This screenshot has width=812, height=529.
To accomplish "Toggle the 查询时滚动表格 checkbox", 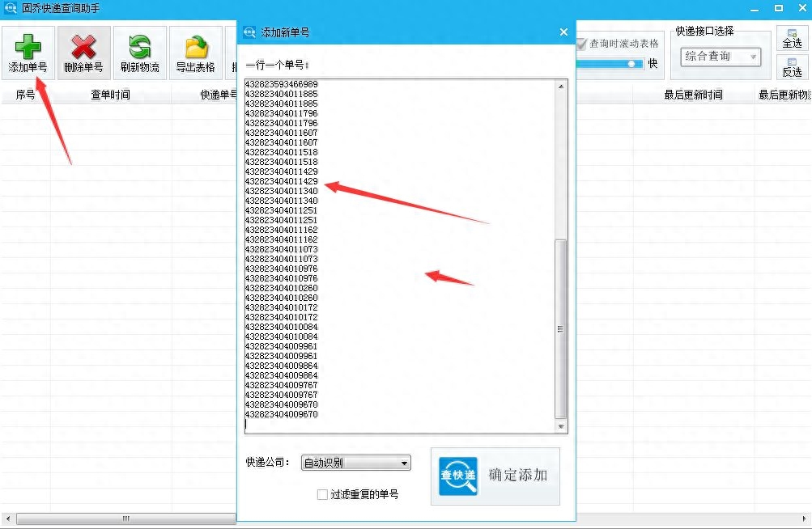I will [x=581, y=44].
